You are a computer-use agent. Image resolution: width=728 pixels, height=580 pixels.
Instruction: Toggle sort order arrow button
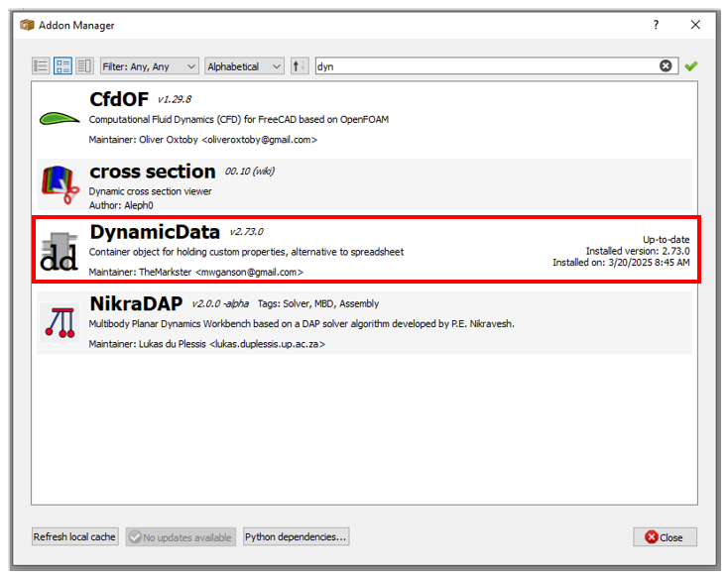point(300,65)
